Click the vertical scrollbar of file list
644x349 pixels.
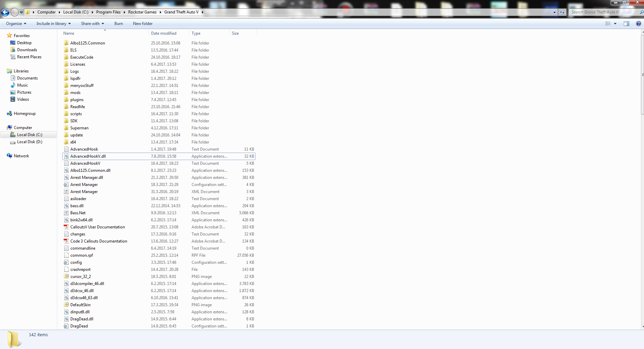click(642, 74)
